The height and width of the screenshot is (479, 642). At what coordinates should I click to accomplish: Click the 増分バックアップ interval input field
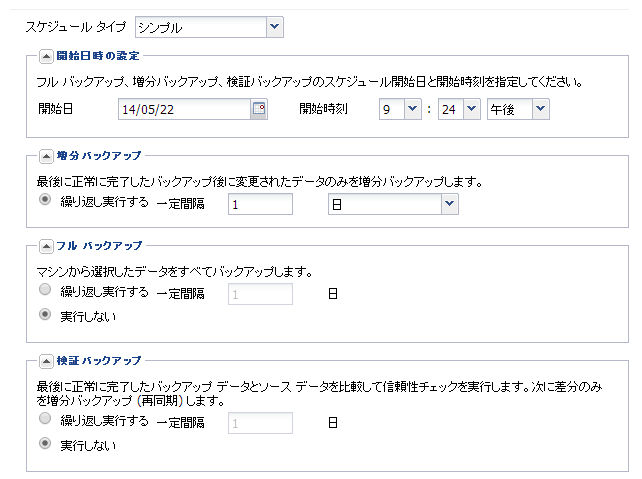(259, 204)
